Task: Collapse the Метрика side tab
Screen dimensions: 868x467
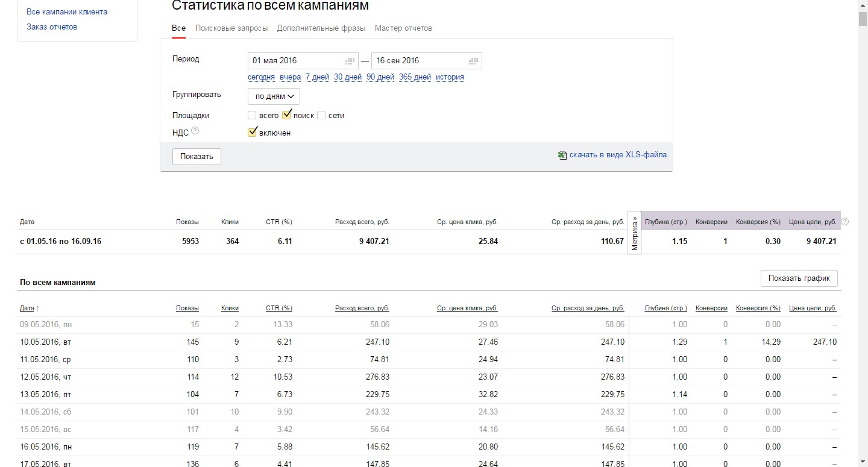Action: [634, 233]
